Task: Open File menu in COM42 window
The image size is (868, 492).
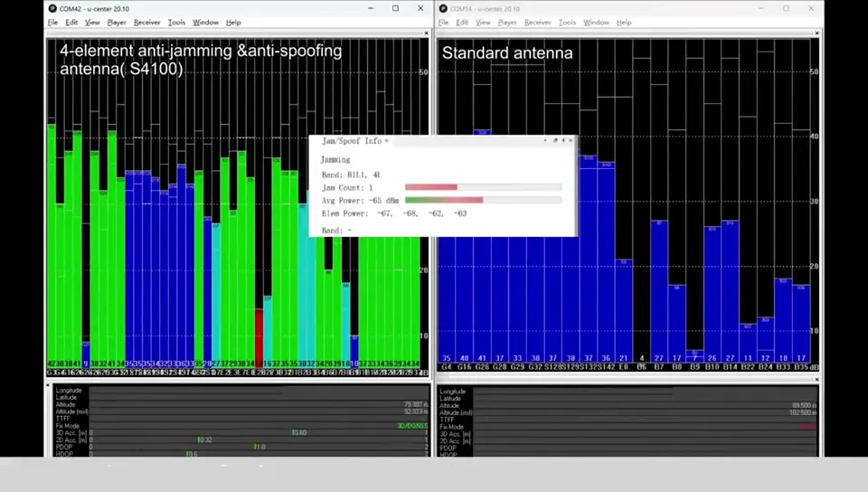Action: 52,23
